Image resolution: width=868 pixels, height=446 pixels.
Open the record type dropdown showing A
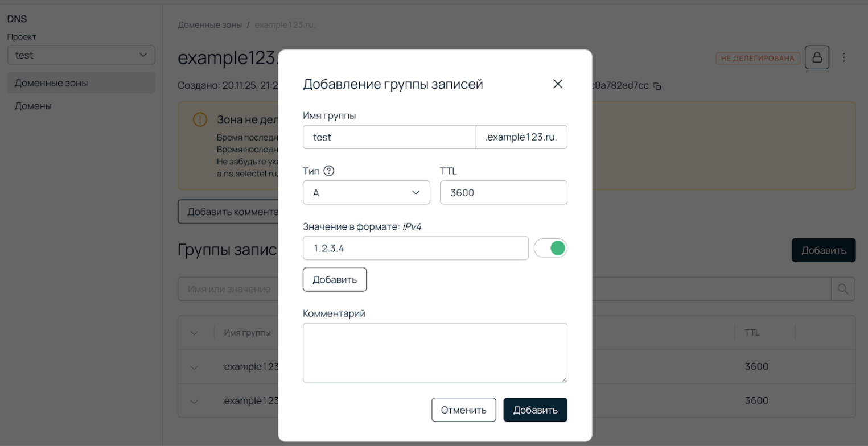(366, 192)
